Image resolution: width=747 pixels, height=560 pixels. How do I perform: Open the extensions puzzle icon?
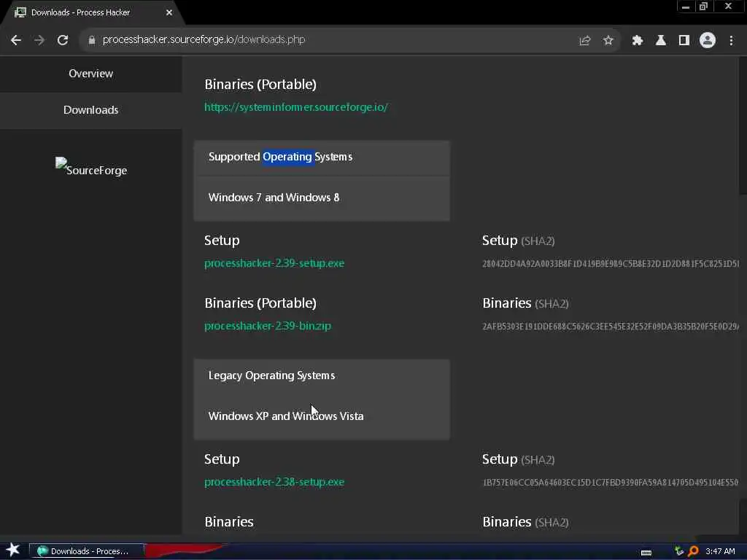tap(638, 41)
